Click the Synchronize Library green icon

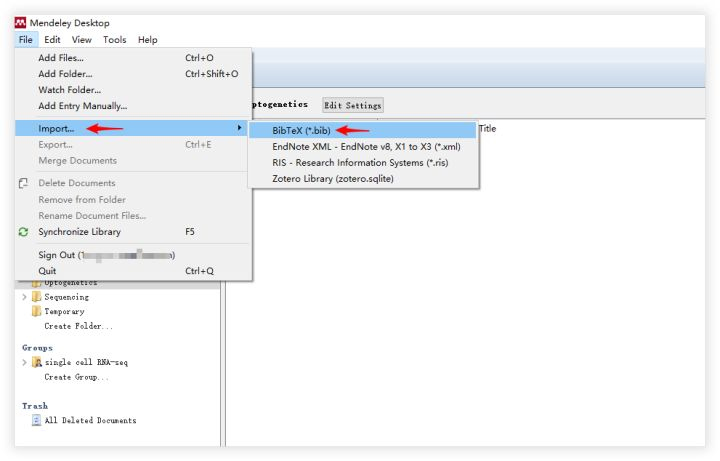[x=23, y=232]
